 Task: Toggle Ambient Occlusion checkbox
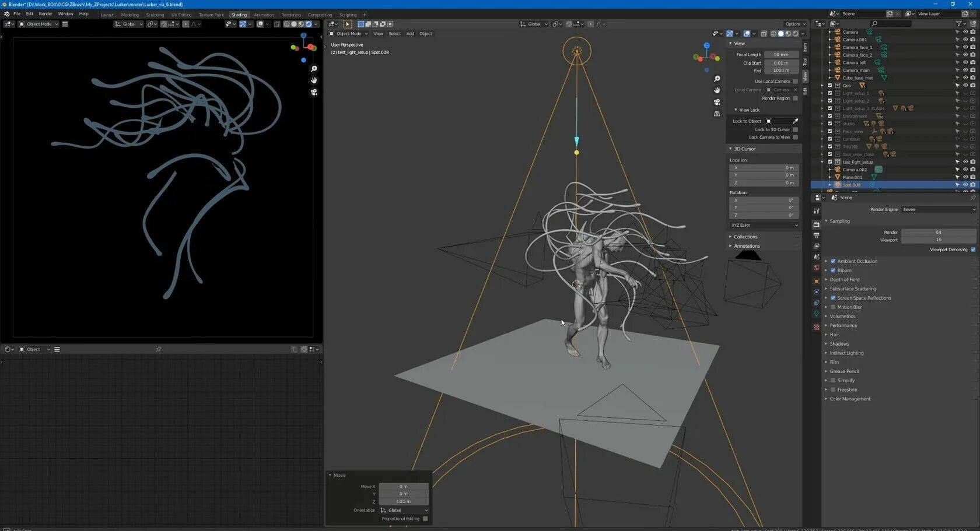pyautogui.click(x=833, y=261)
